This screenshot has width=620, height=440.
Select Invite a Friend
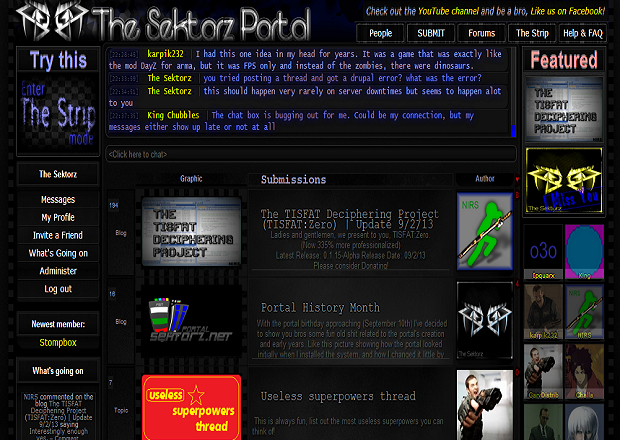point(58,235)
